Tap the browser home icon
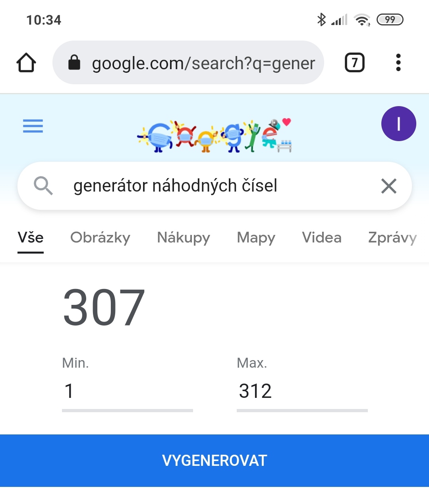Image resolution: width=429 pixels, height=504 pixels. tap(26, 63)
